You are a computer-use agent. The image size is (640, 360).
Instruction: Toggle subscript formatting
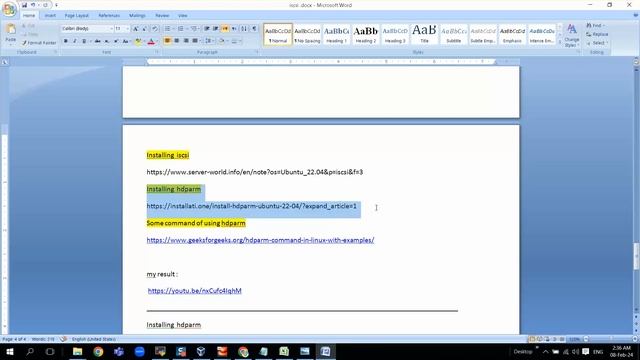[107, 41]
